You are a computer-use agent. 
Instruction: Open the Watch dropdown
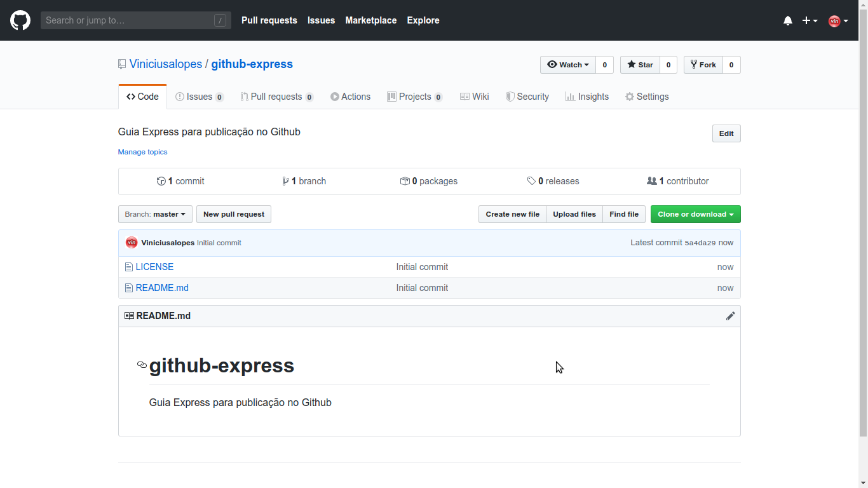[568, 65]
